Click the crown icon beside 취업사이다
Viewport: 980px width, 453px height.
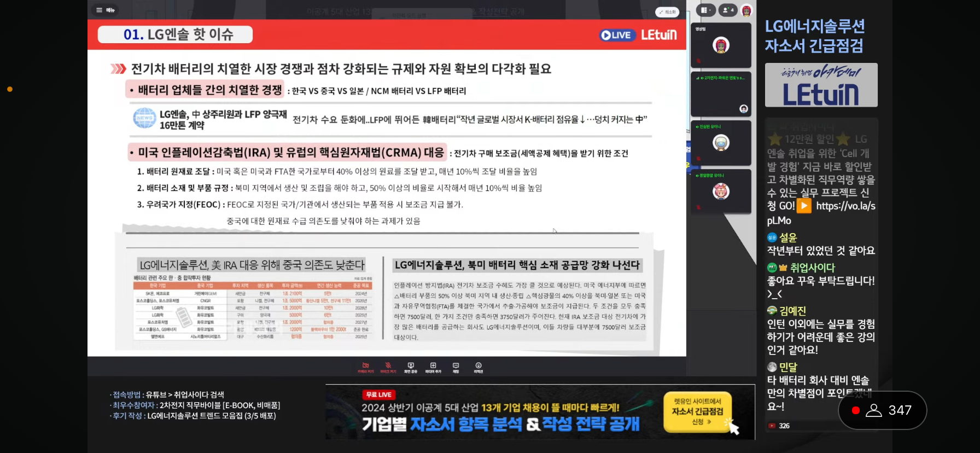(783, 268)
